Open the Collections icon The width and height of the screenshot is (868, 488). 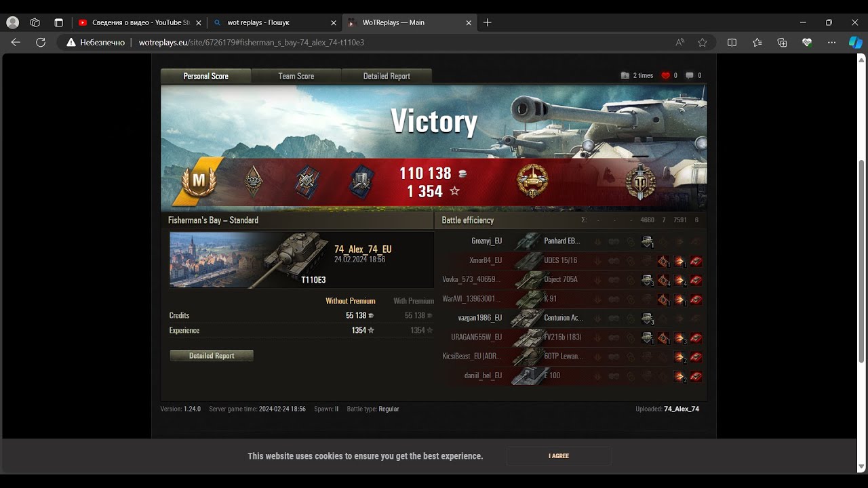782,42
